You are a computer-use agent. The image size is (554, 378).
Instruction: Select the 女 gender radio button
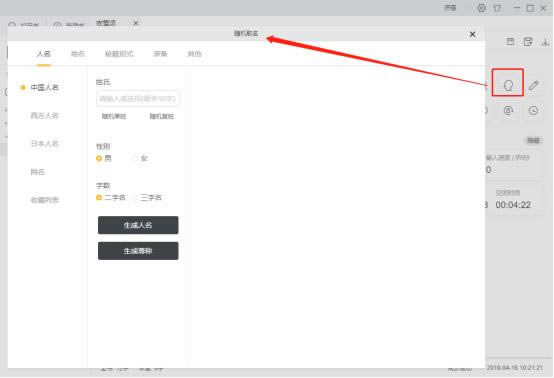[135, 158]
